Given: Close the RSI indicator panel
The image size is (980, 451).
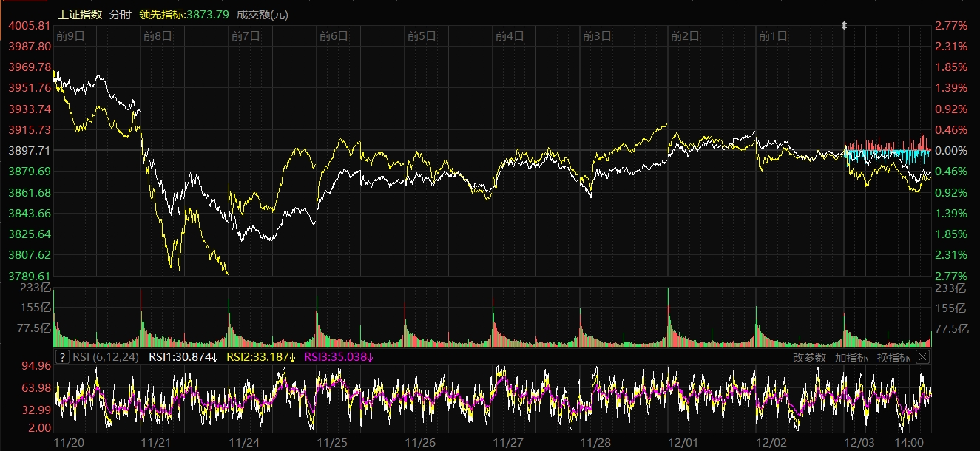Looking at the screenshot, I should coord(922,357).
